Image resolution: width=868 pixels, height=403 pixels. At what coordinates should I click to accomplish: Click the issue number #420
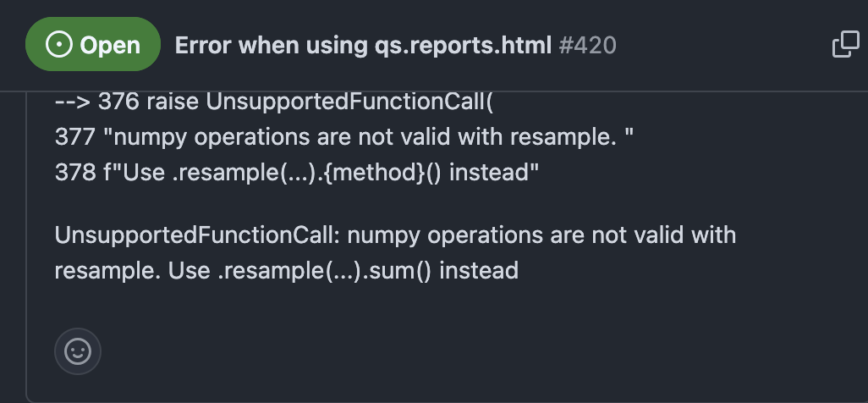587,45
